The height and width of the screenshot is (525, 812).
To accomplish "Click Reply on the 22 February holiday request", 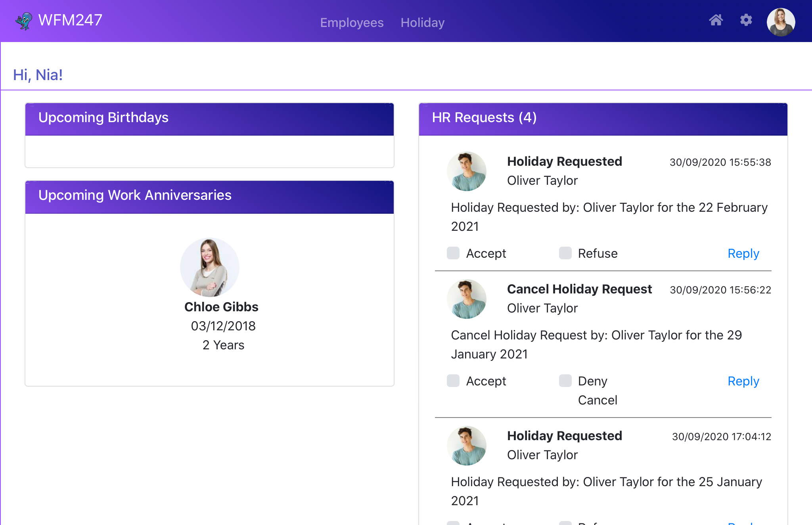I will pos(743,253).
